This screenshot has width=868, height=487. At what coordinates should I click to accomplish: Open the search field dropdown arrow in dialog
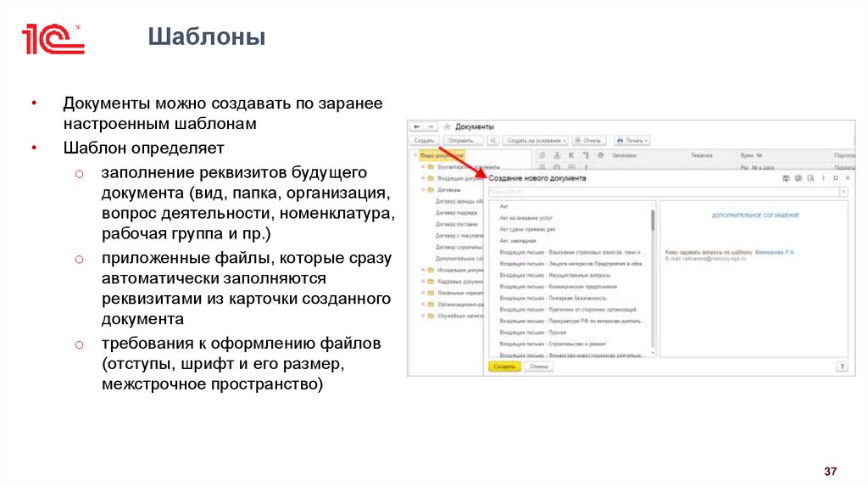point(843,192)
